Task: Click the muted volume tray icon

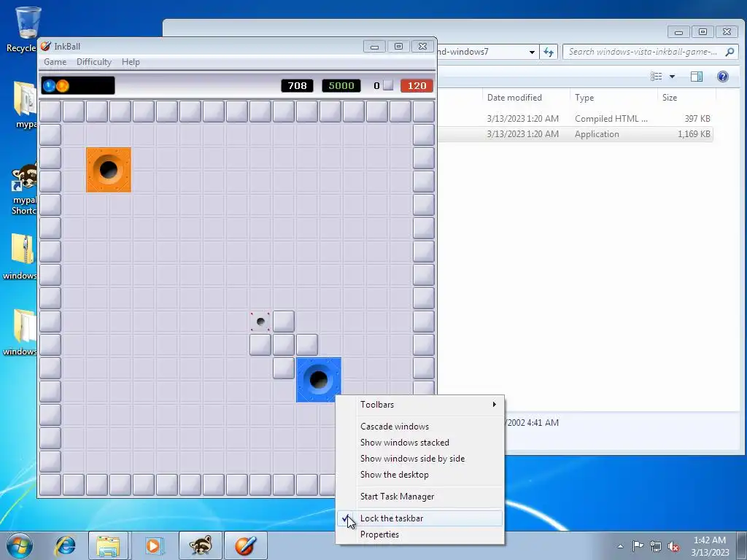Action: [x=673, y=546]
